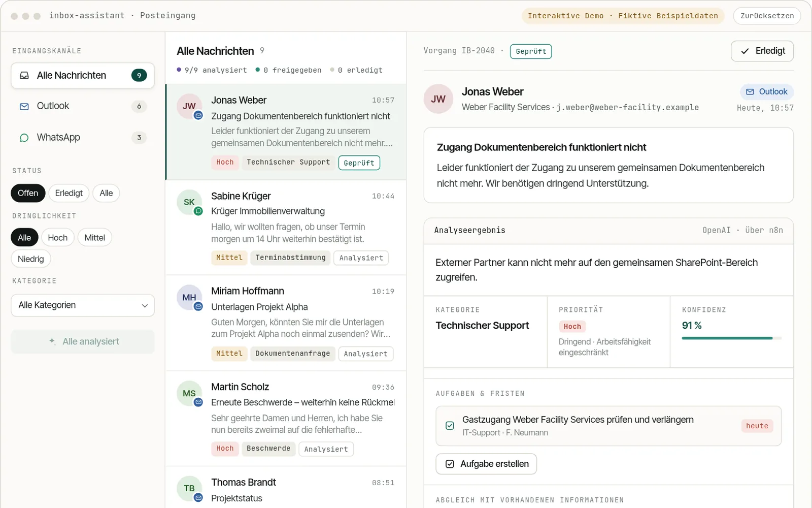
Task: Click the checkmark icon on Erledigt button
Action: 745,51
